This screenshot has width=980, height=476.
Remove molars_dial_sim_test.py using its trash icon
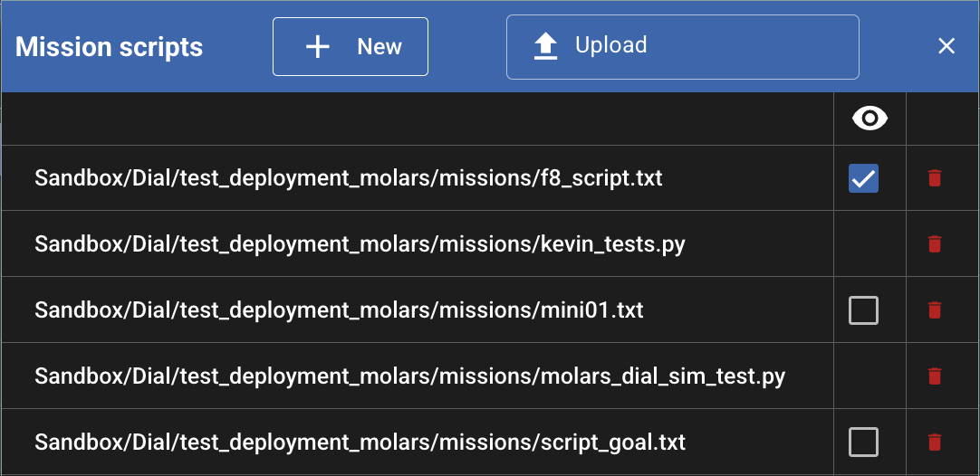[935, 376]
